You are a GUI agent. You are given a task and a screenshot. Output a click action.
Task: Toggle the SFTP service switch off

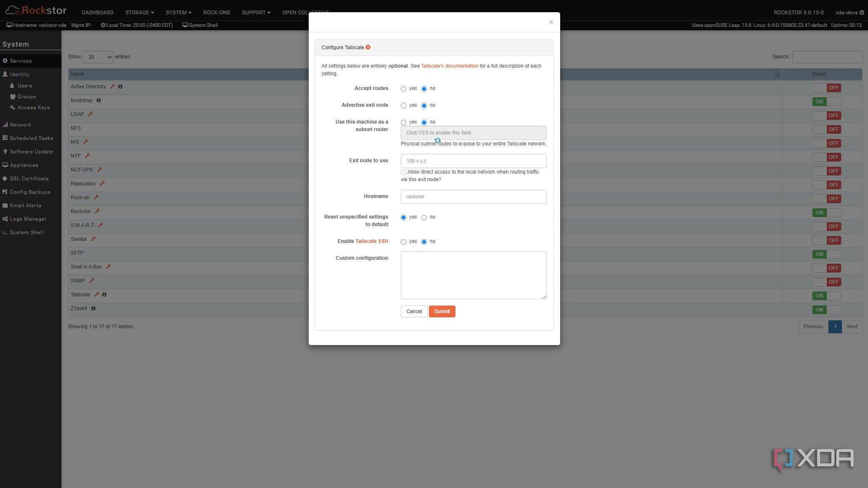pyautogui.click(x=826, y=254)
